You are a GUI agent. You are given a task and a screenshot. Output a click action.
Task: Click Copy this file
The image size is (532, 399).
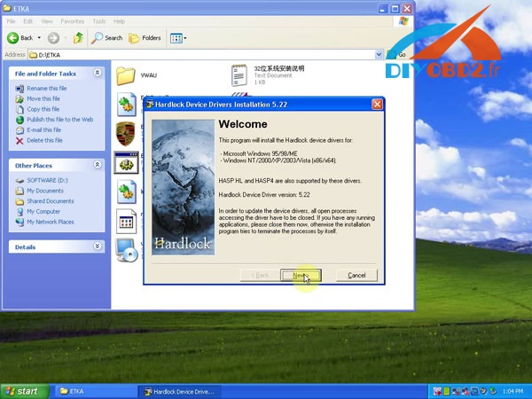click(x=37, y=109)
